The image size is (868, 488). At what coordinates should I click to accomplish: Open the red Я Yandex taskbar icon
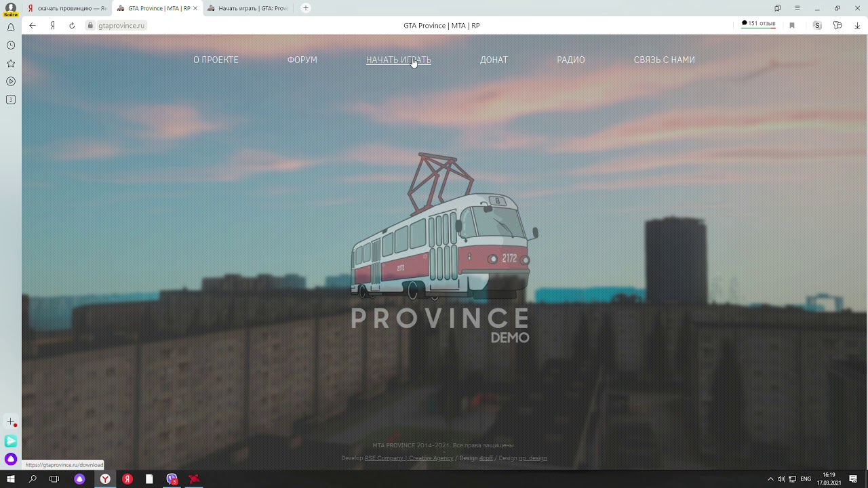click(x=127, y=479)
